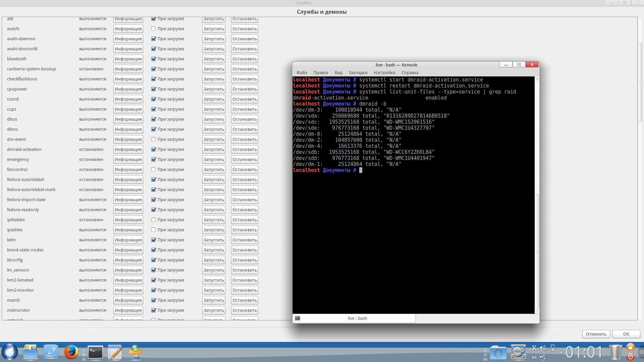Uncheck boot start for bluetooth
The width and height of the screenshot is (644, 362).
(154, 59)
